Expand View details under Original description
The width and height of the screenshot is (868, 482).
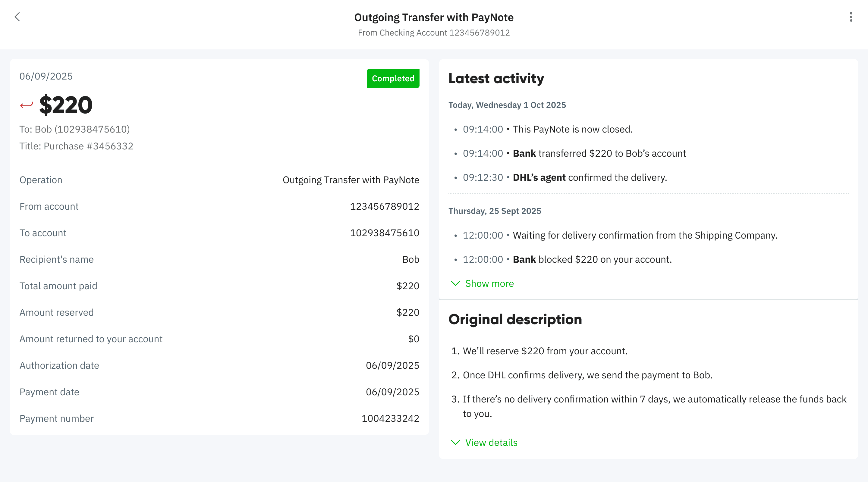[491, 443]
